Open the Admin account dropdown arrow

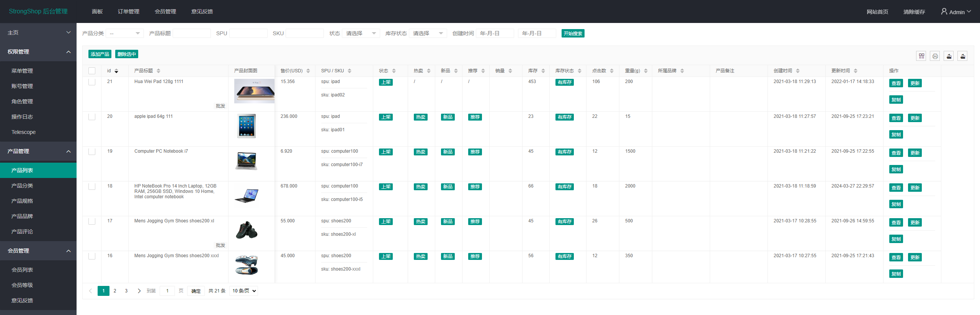(969, 11)
